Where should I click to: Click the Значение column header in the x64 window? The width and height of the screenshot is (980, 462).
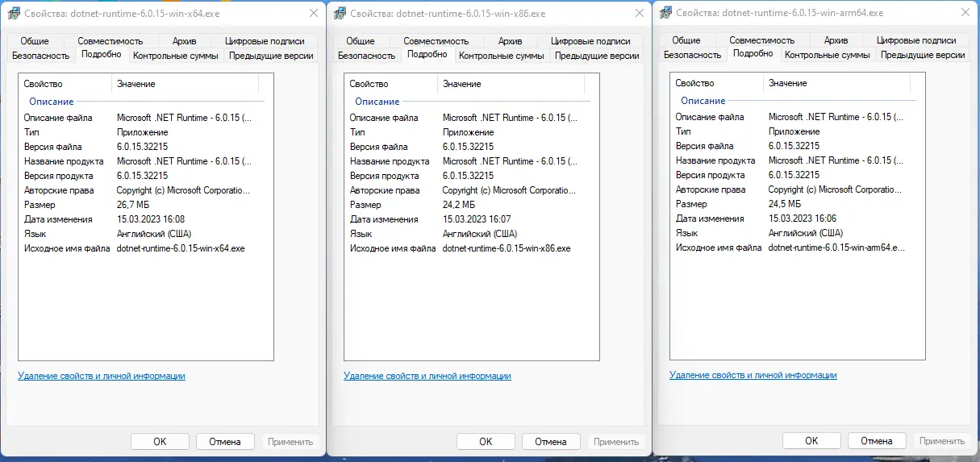click(x=136, y=84)
